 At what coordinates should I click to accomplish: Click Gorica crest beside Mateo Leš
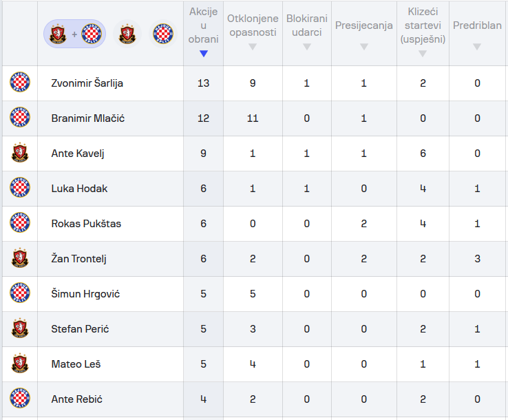(20, 364)
